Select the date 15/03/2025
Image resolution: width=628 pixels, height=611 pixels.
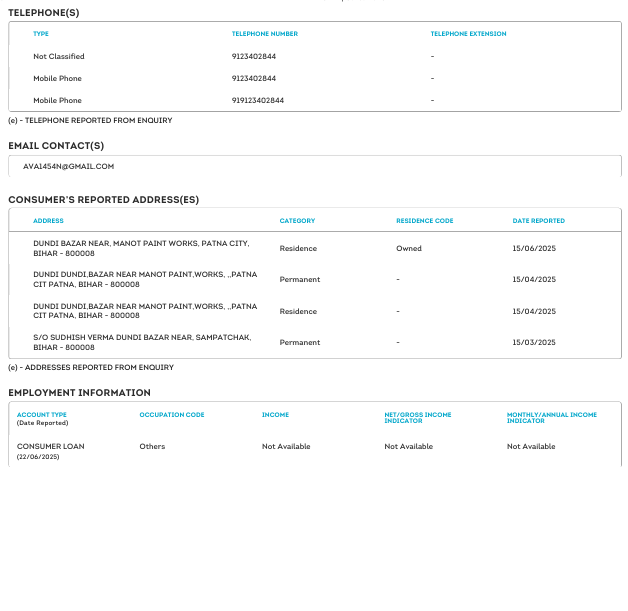pos(533,342)
